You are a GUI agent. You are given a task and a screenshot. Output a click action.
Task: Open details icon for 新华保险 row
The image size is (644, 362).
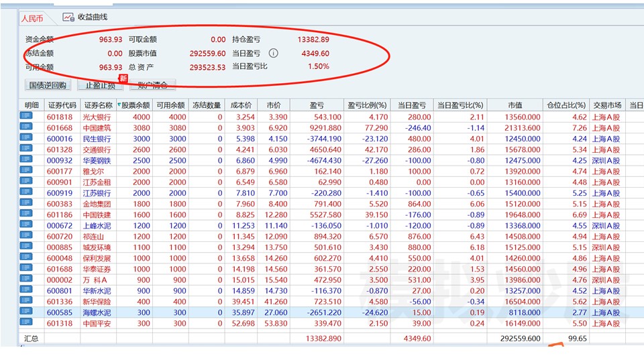(26, 301)
